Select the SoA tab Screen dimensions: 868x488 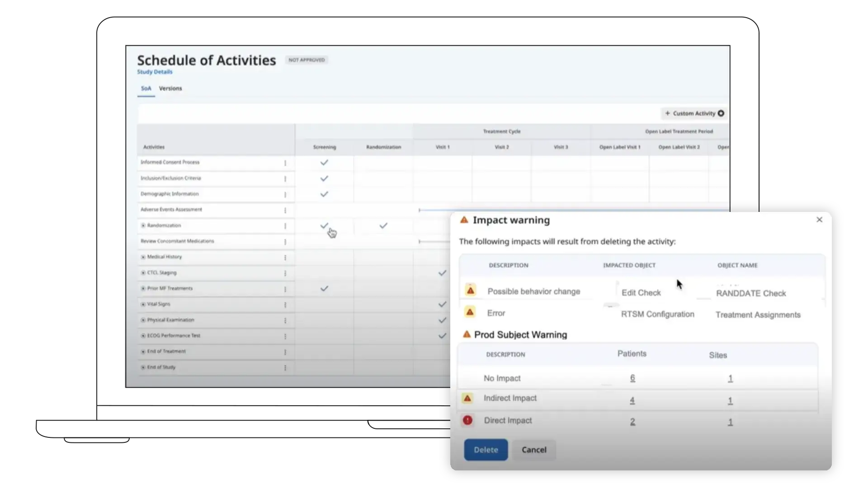click(146, 89)
